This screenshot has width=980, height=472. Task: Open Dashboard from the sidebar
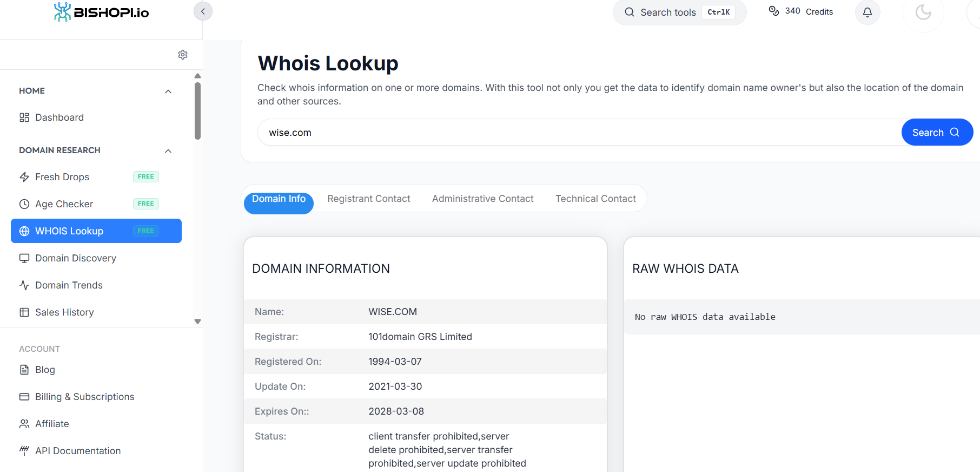pyautogui.click(x=96, y=117)
